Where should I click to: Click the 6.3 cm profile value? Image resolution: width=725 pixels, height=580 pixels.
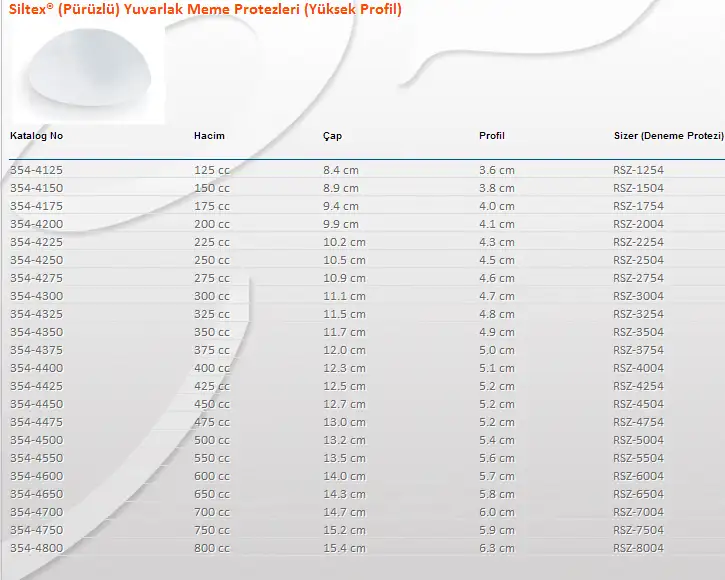pyautogui.click(x=496, y=548)
